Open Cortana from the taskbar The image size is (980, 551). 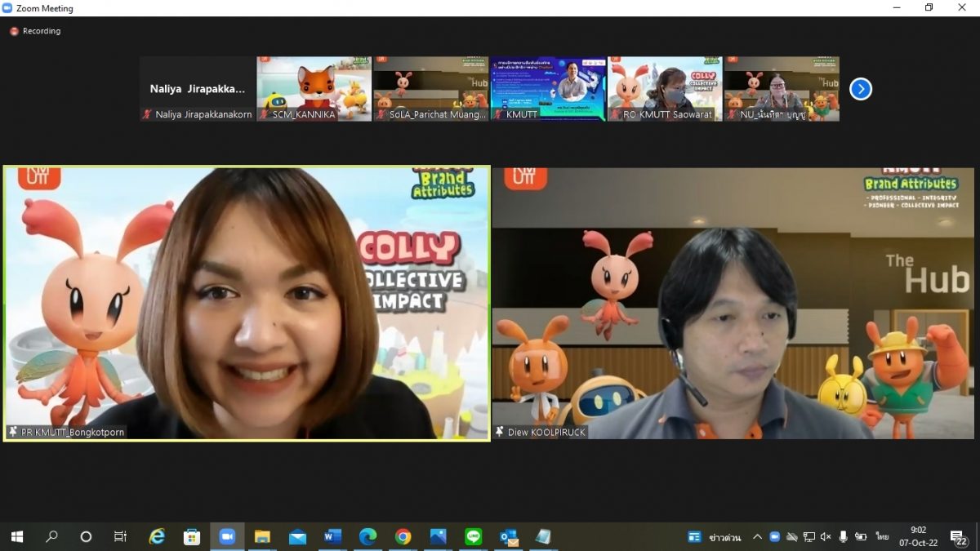pos(86,536)
